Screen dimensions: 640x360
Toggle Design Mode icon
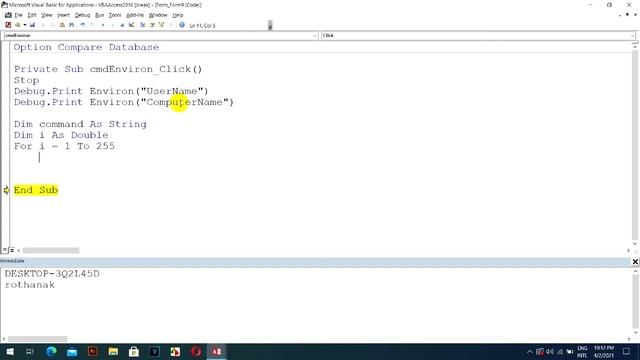[131, 25]
